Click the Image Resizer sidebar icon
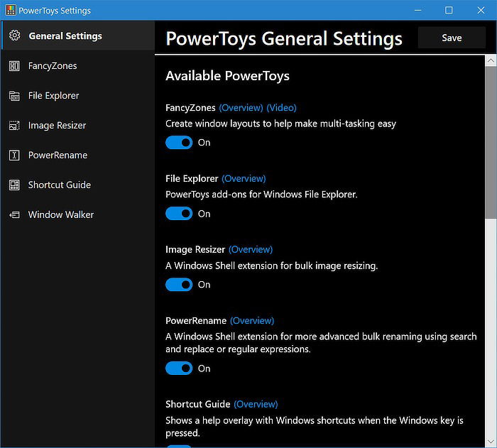 (14, 126)
